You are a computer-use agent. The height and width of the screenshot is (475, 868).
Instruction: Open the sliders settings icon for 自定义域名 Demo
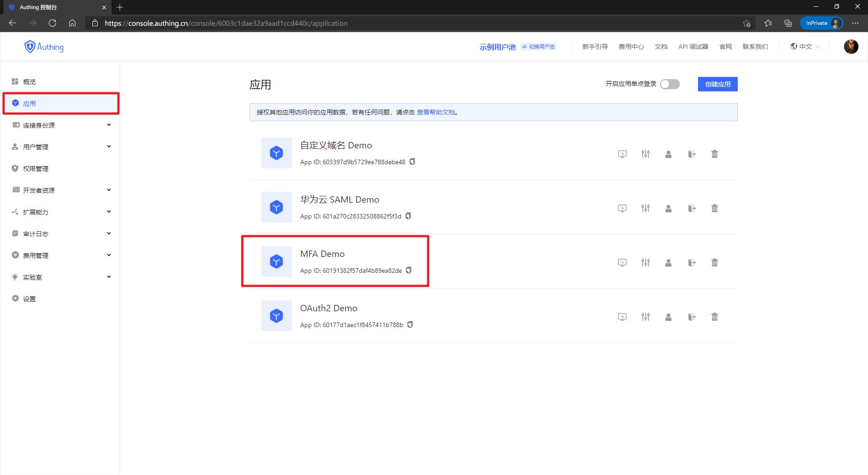click(646, 154)
